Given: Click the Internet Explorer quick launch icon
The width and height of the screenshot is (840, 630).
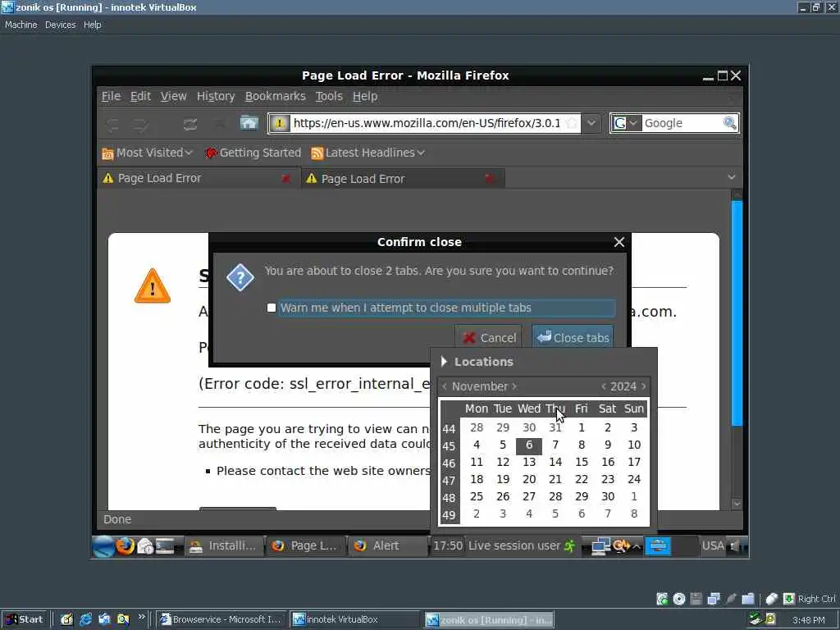Looking at the screenshot, I should click(x=85, y=619).
